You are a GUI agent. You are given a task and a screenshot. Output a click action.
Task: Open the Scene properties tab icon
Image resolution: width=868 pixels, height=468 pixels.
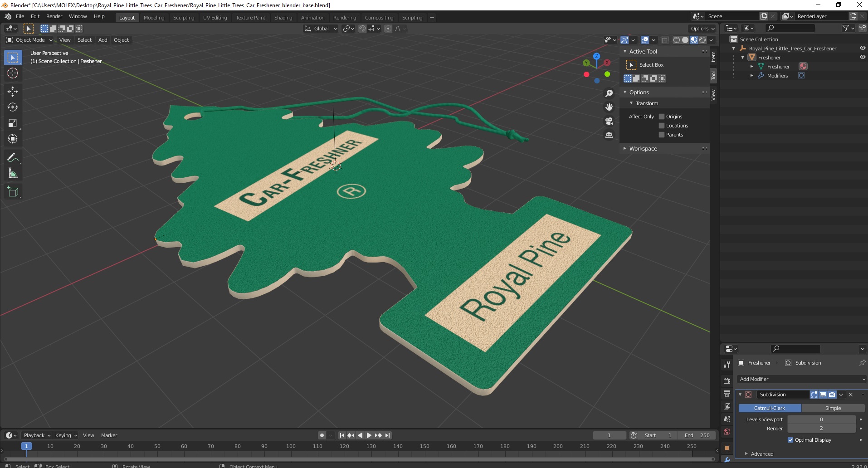click(727, 419)
